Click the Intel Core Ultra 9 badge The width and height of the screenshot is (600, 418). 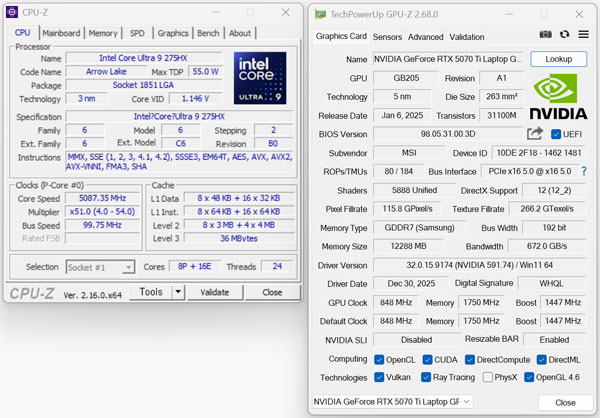(x=259, y=78)
